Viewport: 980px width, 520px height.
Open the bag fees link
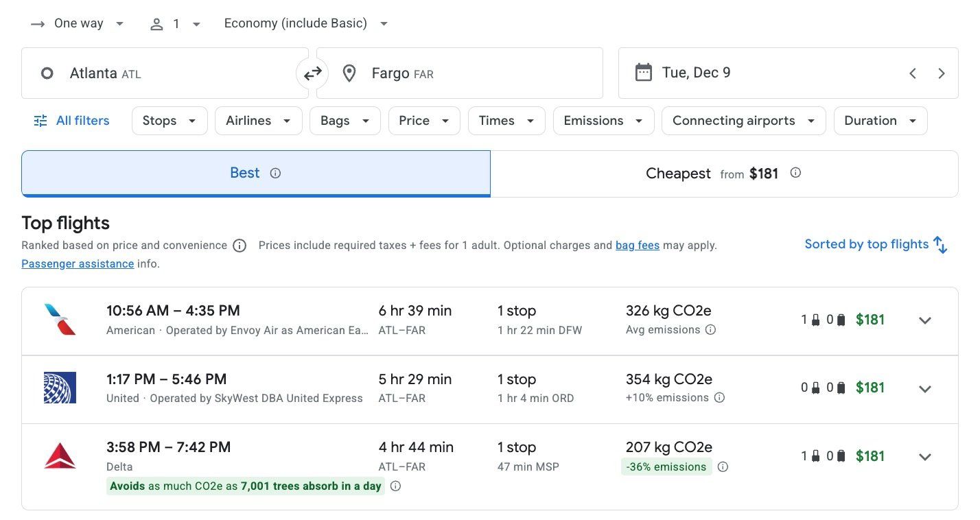coord(638,245)
